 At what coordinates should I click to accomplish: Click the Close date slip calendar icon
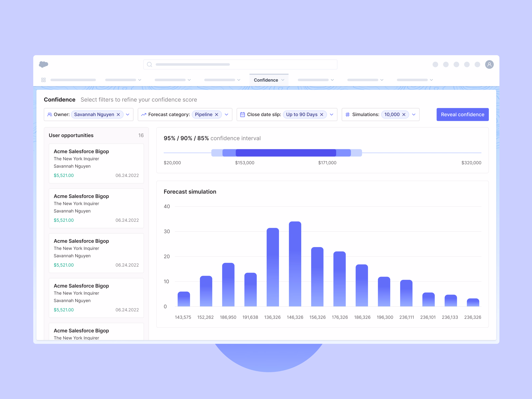(x=242, y=115)
